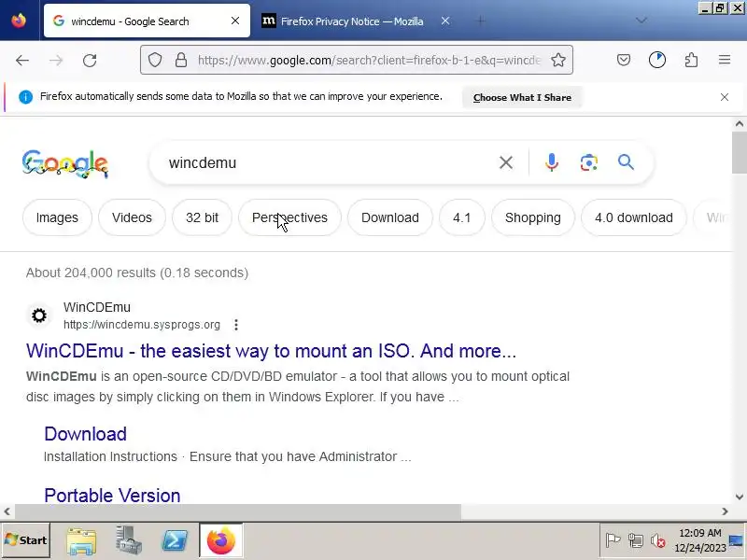The width and height of the screenshot is (747, 560).
Task: Select the Perspectives search chip
Action: (289, 217)
